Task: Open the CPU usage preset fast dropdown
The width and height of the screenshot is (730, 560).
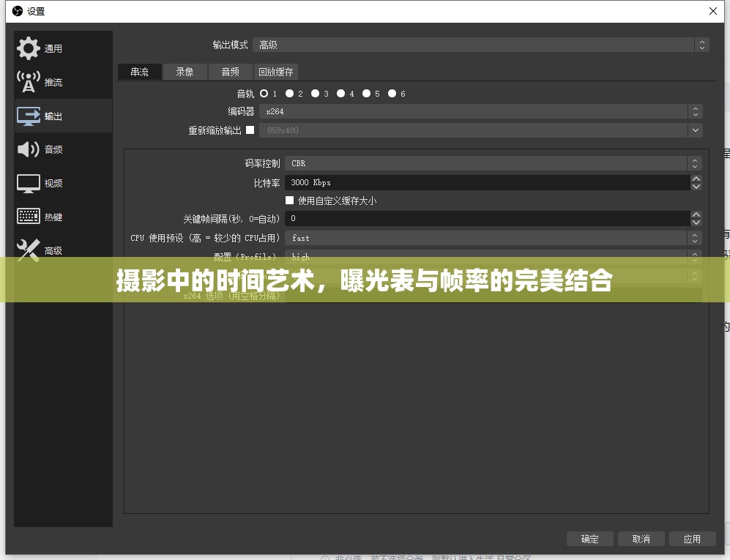Action: 493,238
